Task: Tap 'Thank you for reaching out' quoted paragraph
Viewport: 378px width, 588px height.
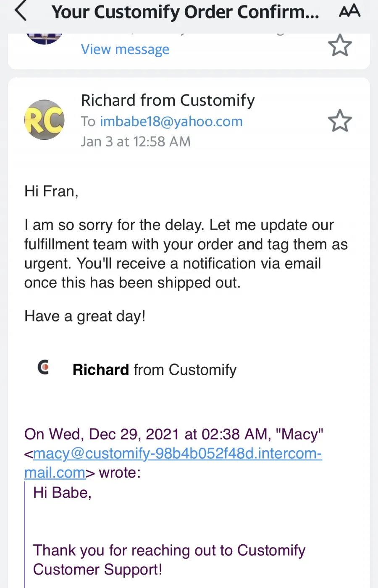Action: (x=169, y=560)
